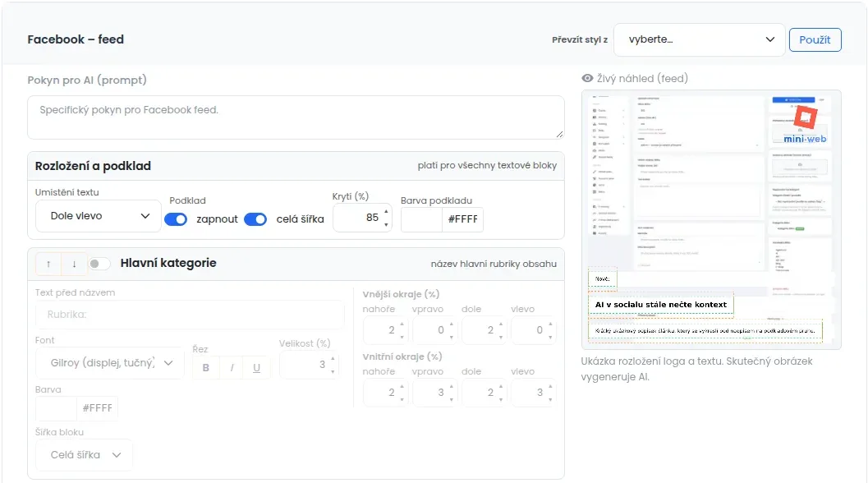Click the live preview feed thumbnail image
The width and height of the screenshot is (868, 483).
pyautogui.click(x=711, y=220)
